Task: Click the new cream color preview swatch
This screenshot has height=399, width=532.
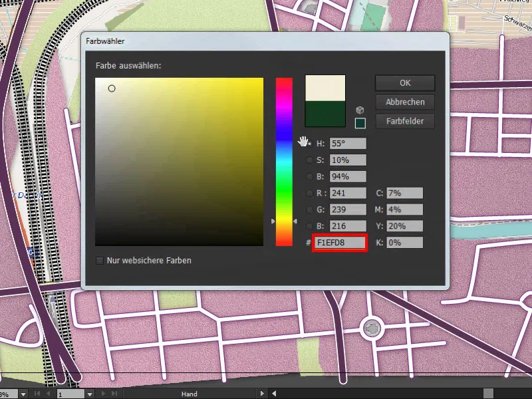Action: point(325,88)
